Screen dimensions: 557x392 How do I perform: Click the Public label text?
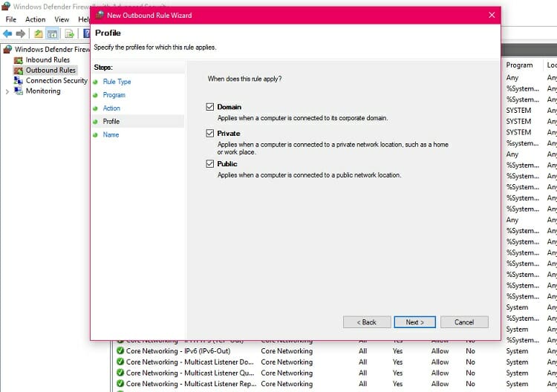(x=227, y=163)
